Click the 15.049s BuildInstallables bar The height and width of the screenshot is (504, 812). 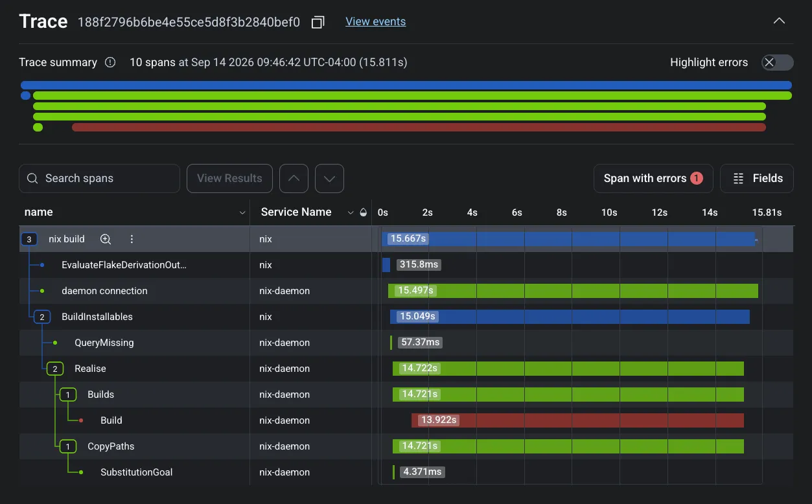pyautogui.click(x=570, y=317)
